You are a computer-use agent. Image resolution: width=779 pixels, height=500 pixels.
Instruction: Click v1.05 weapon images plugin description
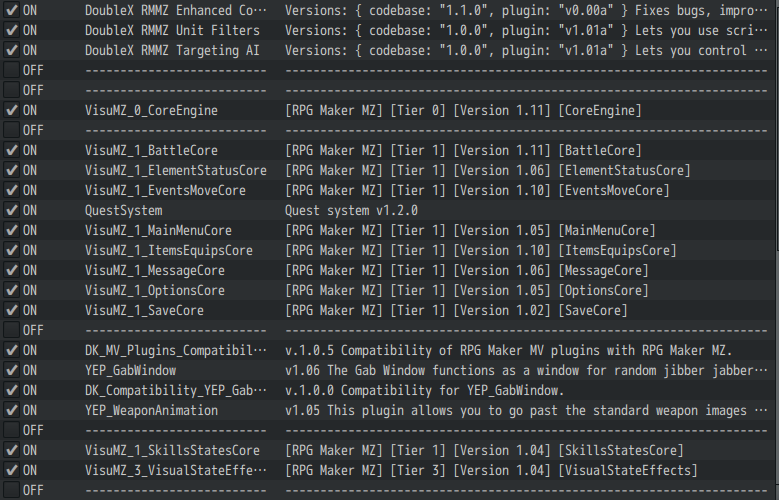coord(526,410)
